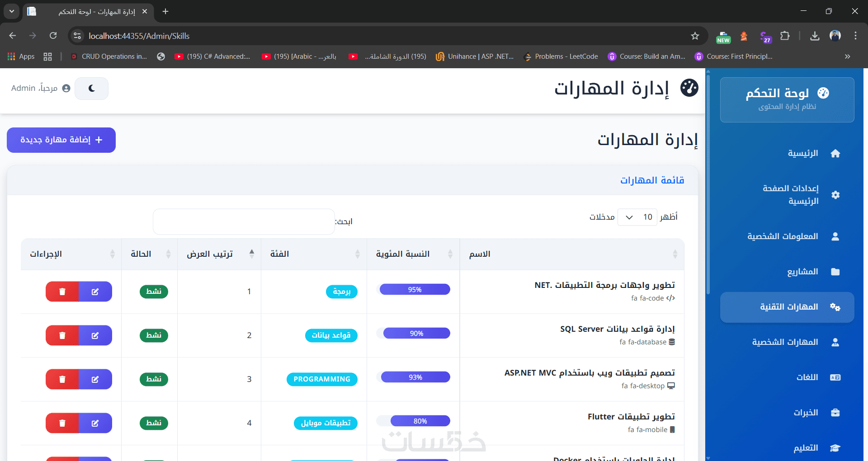868x461 pixels.
Task: Switch to the إدارة المهارات browser tab
Action: click(88, 11)
